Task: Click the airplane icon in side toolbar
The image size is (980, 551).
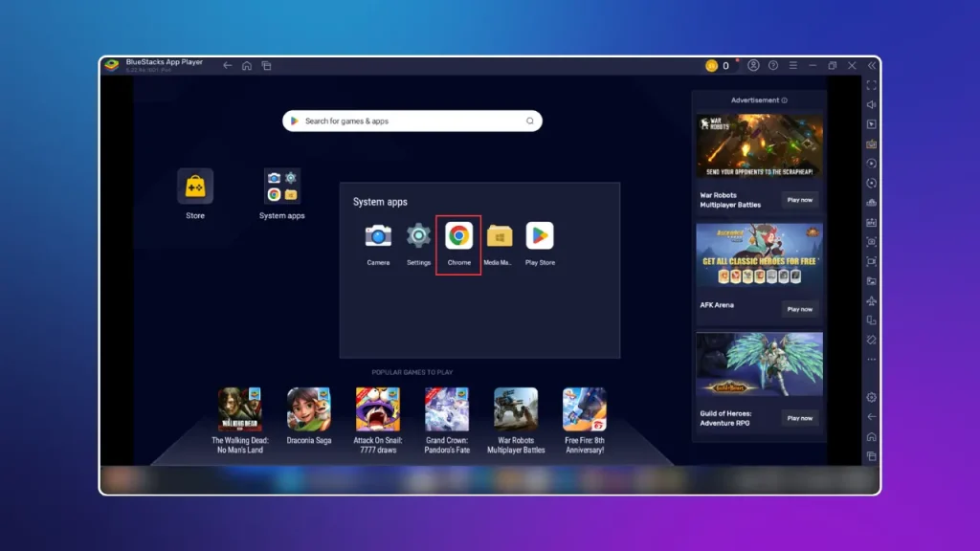Action: (871, 300)
